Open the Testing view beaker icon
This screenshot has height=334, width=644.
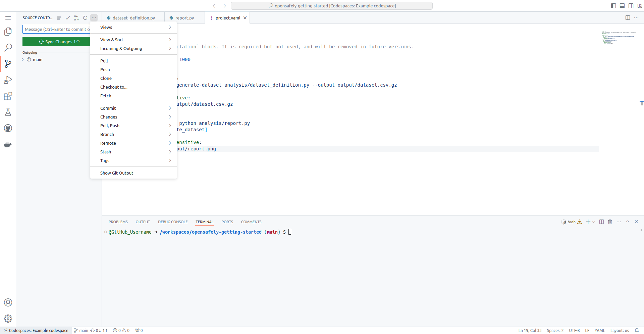point(8,112)
